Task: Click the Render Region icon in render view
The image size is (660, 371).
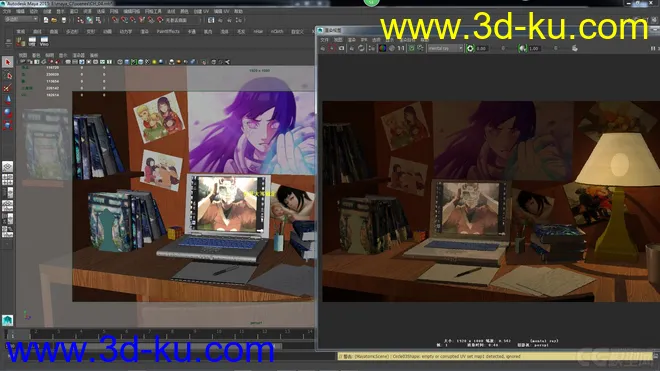Action: coord(332,48)
